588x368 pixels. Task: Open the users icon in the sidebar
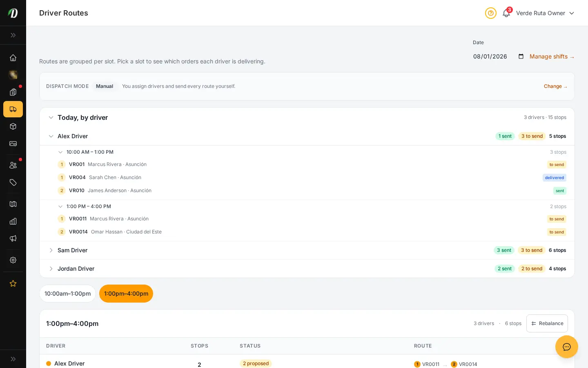pos(13,165)
